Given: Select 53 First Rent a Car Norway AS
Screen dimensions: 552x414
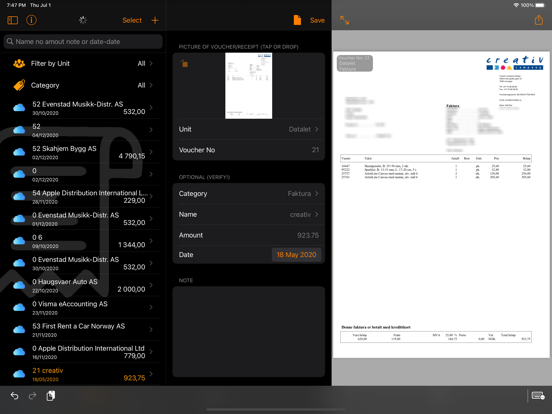Looking at the screenshot, I should 83,330.
